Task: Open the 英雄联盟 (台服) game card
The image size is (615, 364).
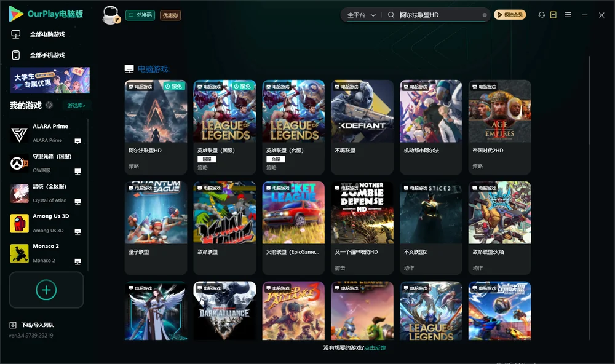Action: click(293, 127)
